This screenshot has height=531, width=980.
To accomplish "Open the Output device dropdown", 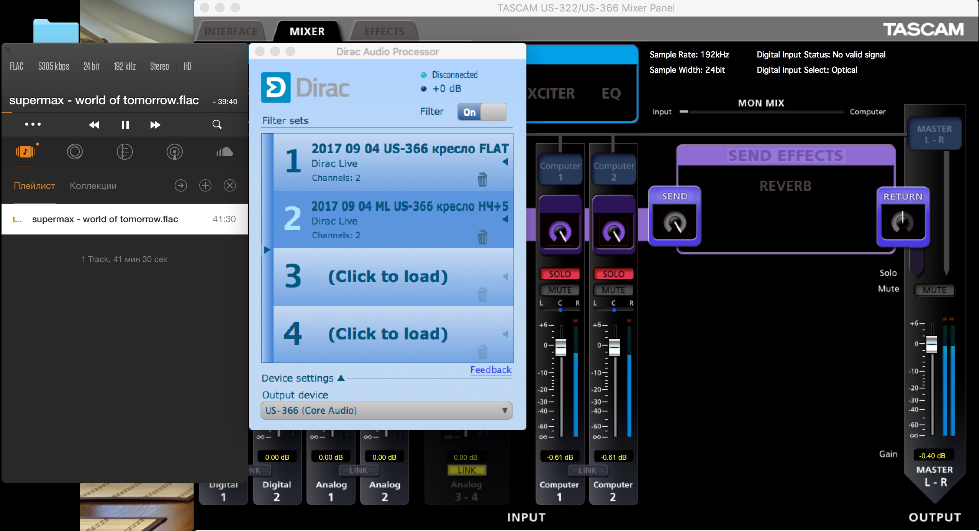I will (x=386, y=410).
